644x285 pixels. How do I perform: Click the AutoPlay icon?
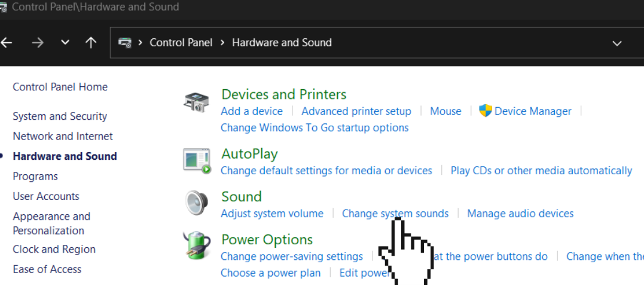pyautogui.click(x=197, y=161)
